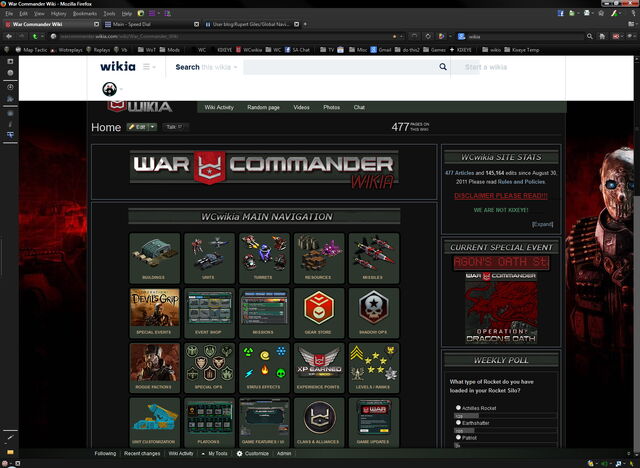
Task: Expand the user avatar account dropdown
Action: pos(121,89)
